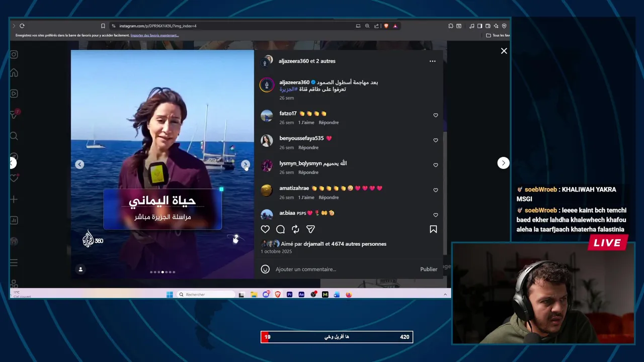
Task: Focus the Ajouter un commentaire field
Action: (x=345, y=269)
